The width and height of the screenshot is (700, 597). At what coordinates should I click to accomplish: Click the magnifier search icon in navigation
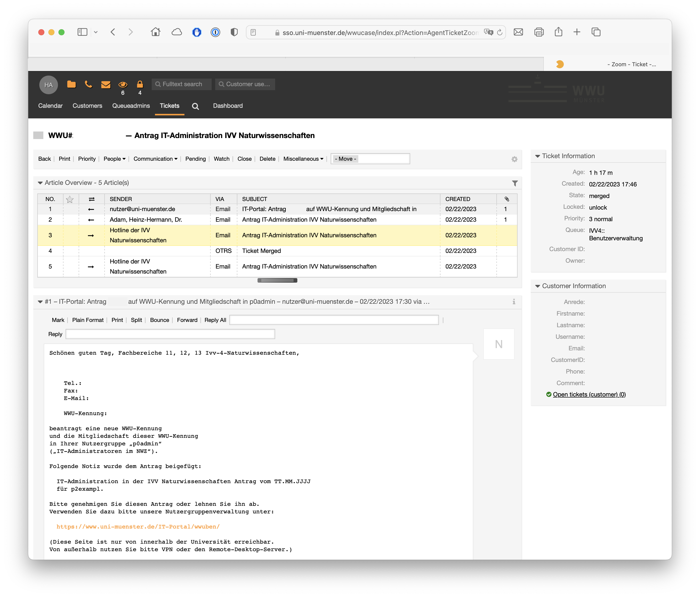pos(195,106)
